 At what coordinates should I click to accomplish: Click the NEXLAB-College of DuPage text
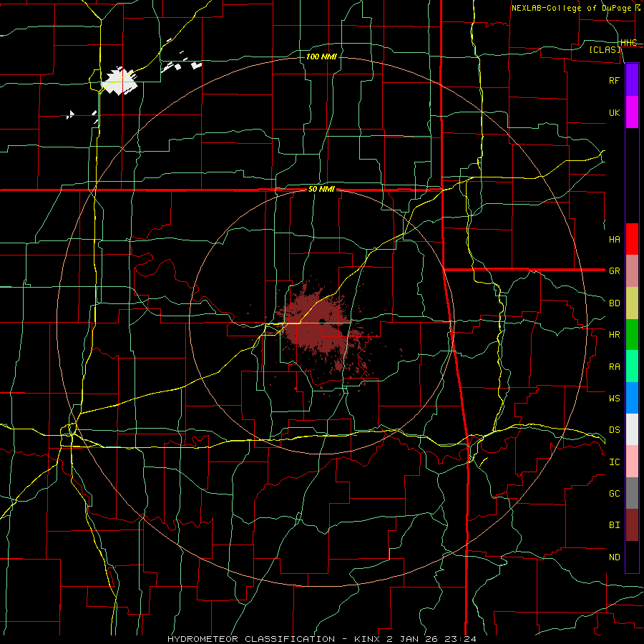tap(571, 8)
